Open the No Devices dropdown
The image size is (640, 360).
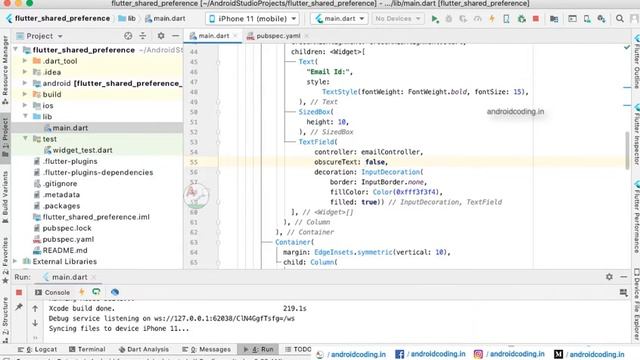pos(397,19)
